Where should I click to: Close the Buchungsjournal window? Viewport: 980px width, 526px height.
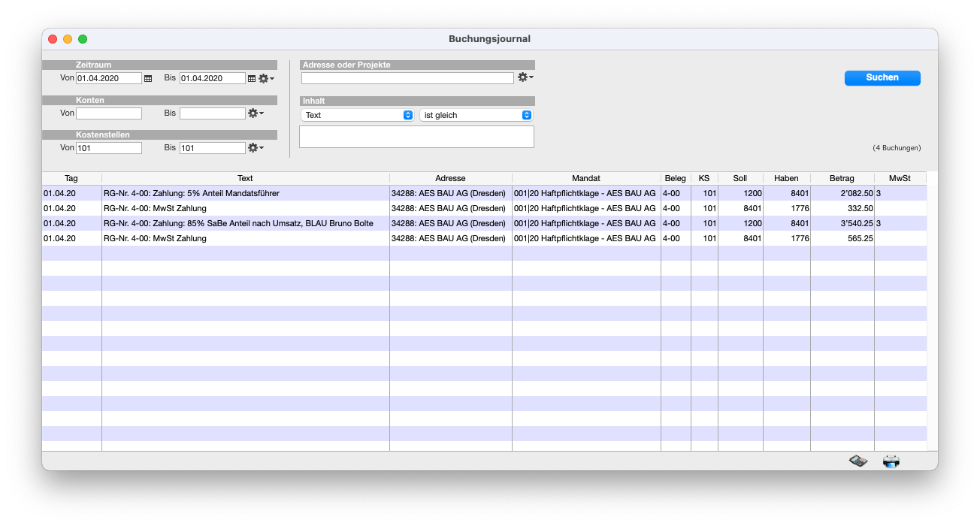click(53, 39)
